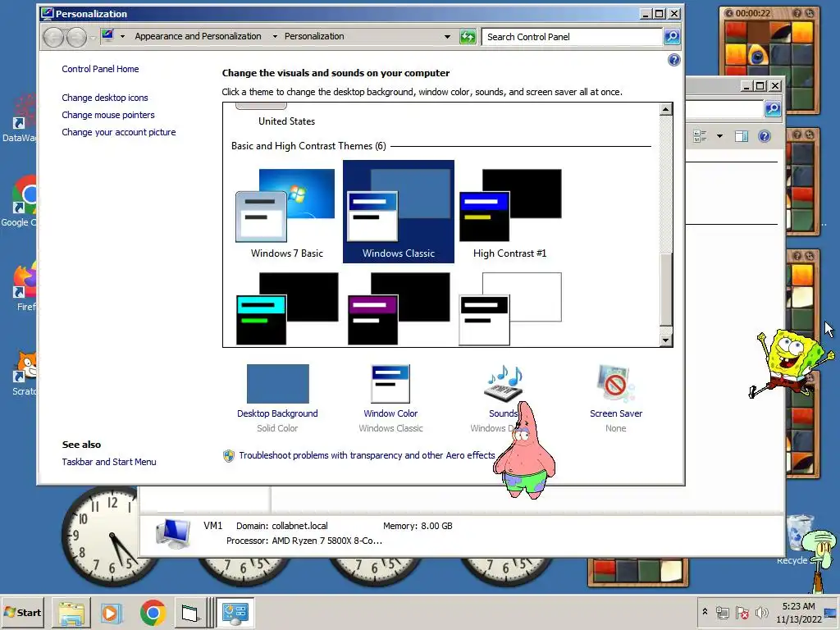Viewport: 840px width, 630px height.
Task: Pick the High Contrast White theme thumbnail
Action: (x=510, y=308)
